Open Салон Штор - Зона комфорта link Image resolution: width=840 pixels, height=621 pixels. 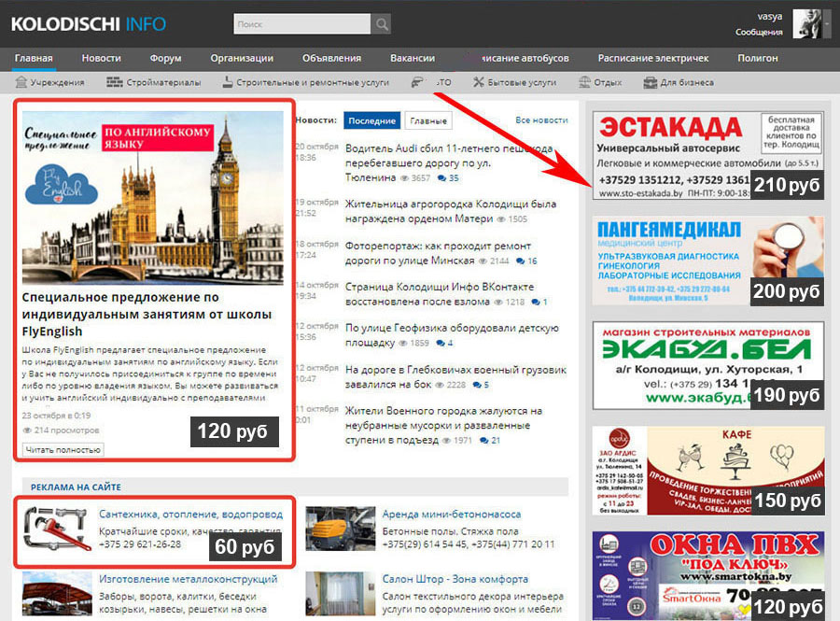[455, 579]
